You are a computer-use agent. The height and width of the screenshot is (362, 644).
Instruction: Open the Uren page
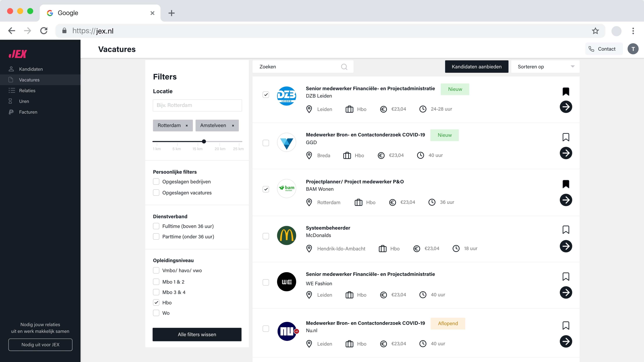coord(24,101)
